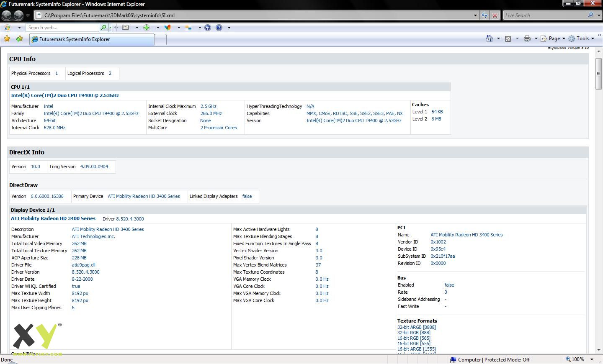The height and width of the screenshot is (364, 603).
Task: Click the DirectDraw version 6.0.6000.16386
Action: tap(47, 196)
